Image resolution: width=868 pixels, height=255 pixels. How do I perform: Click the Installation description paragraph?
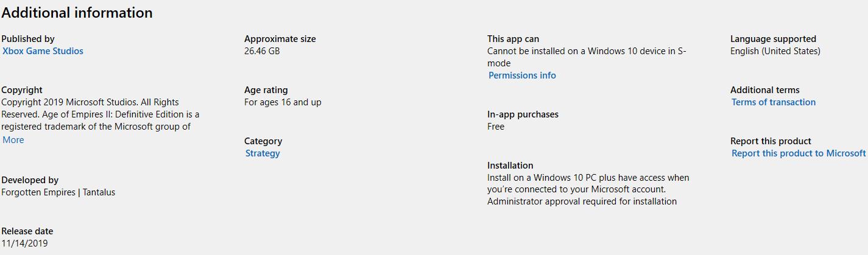pyautogui.click(x=588, y=189)
